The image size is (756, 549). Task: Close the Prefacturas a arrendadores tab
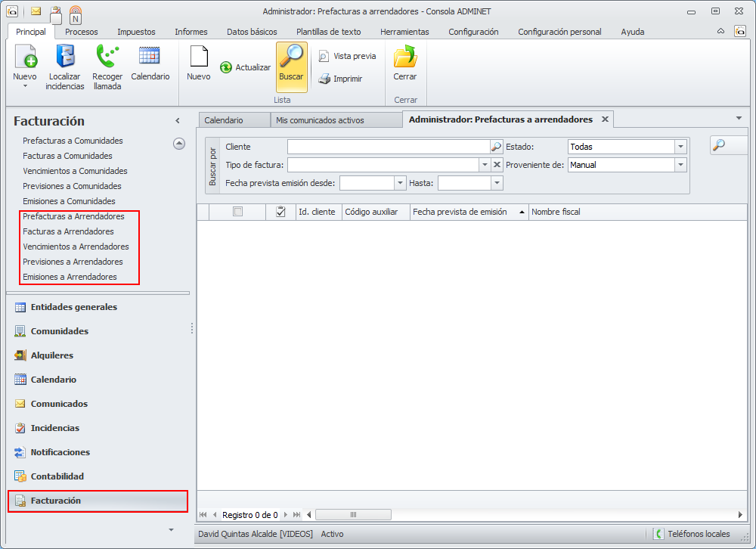[605, 119]
